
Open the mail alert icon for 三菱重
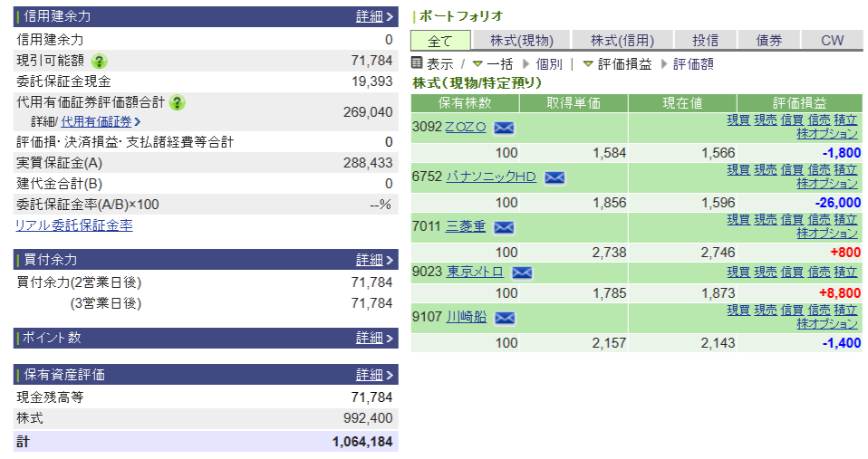tap(504, 227)
